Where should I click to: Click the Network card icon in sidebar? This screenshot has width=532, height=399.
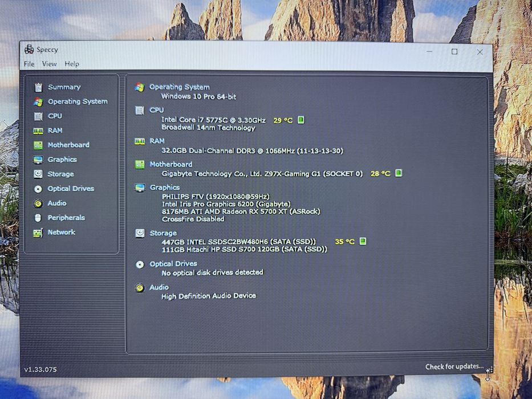point(38,233)
